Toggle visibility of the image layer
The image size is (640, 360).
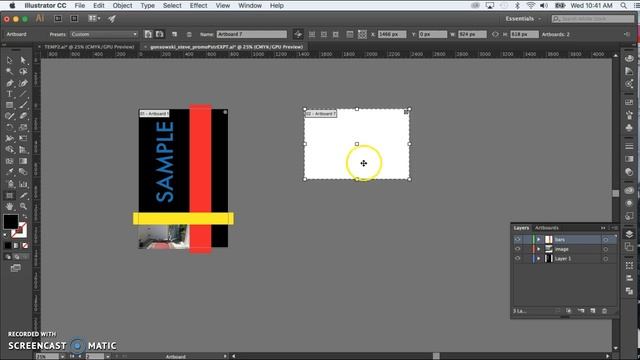click(x=518, y=249)
